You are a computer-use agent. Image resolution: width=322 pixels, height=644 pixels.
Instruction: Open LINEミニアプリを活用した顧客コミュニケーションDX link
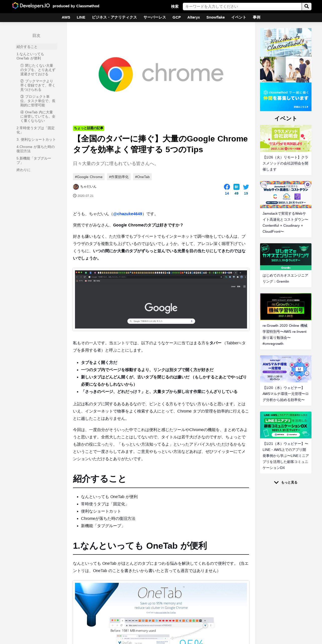[x=285, y=456]
